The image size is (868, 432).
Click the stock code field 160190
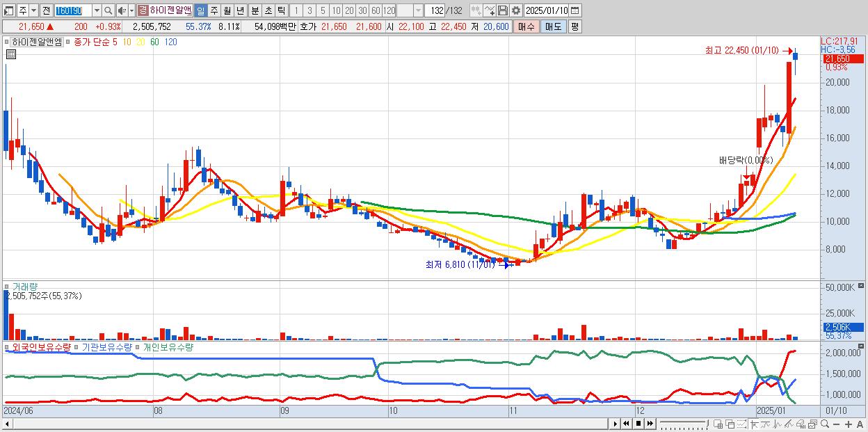tap(72, 10)
